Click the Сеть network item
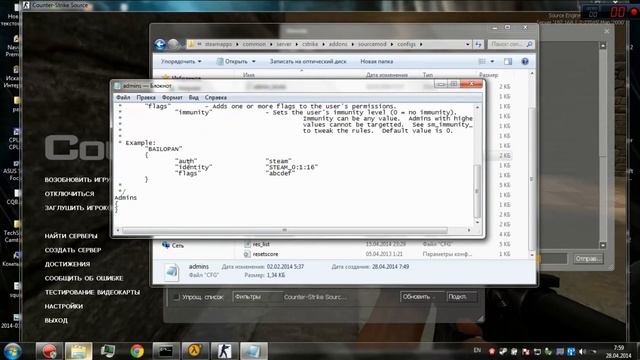 click(x=173, y=245)
